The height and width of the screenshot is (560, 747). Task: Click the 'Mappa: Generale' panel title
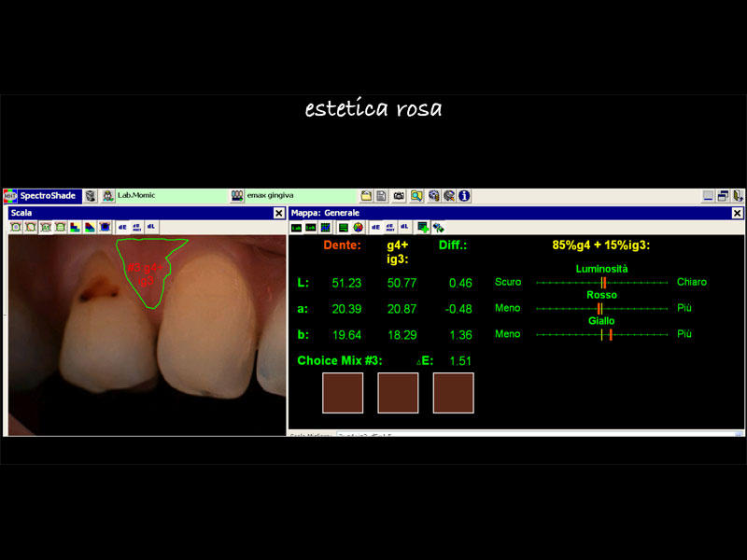[x=325, y=213]
